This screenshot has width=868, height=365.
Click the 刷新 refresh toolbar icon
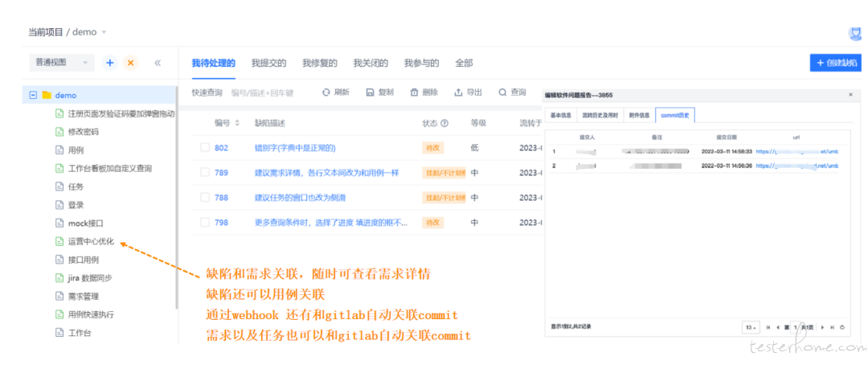click(326, 92)
